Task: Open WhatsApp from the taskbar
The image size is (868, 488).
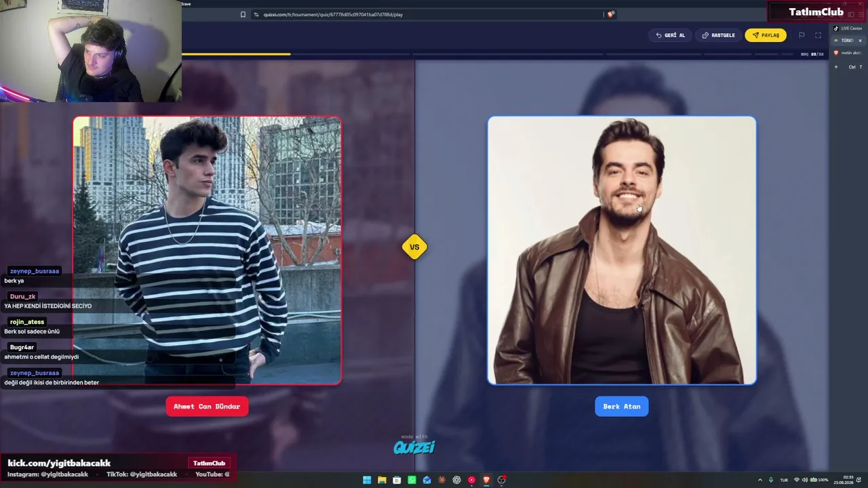Action: [x=412, y=480]
